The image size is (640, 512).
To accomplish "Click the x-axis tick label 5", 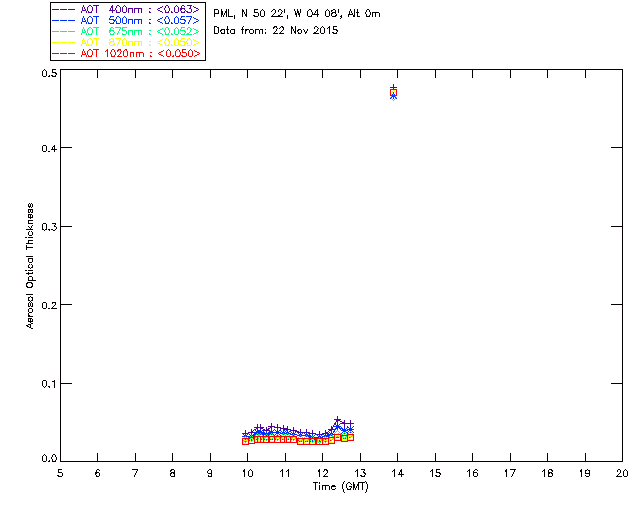I will coord(60,473).
